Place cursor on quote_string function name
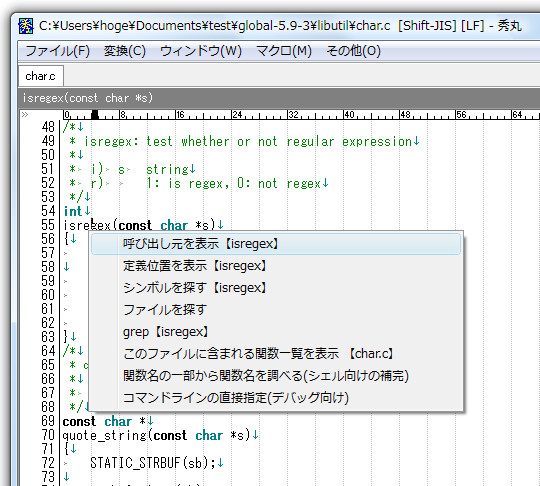This screenshot has height=486, width=540. [105, 435]
